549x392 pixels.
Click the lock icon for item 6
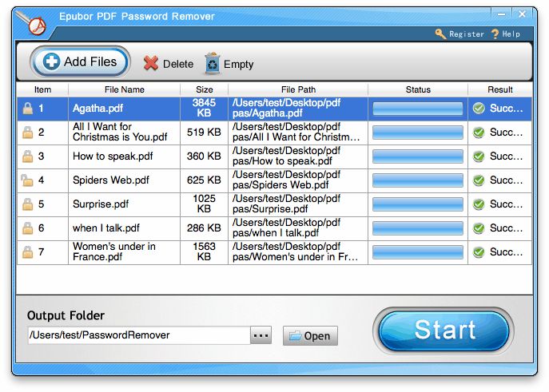28,228
